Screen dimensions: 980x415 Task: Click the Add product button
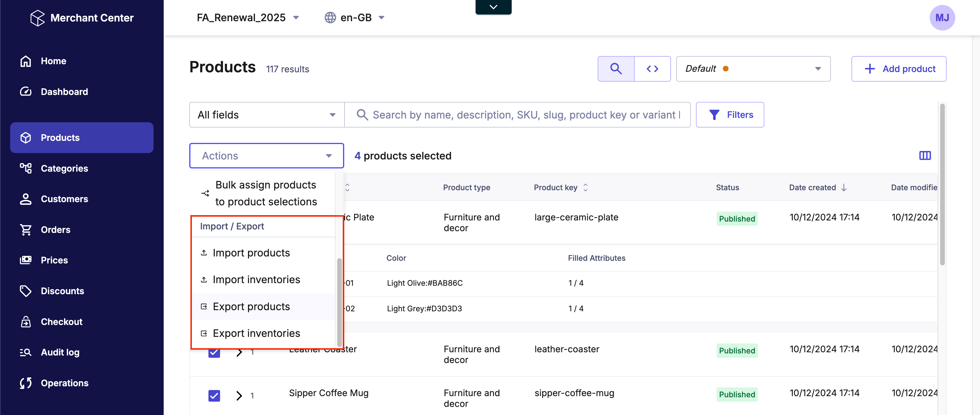tap(898, 69)
